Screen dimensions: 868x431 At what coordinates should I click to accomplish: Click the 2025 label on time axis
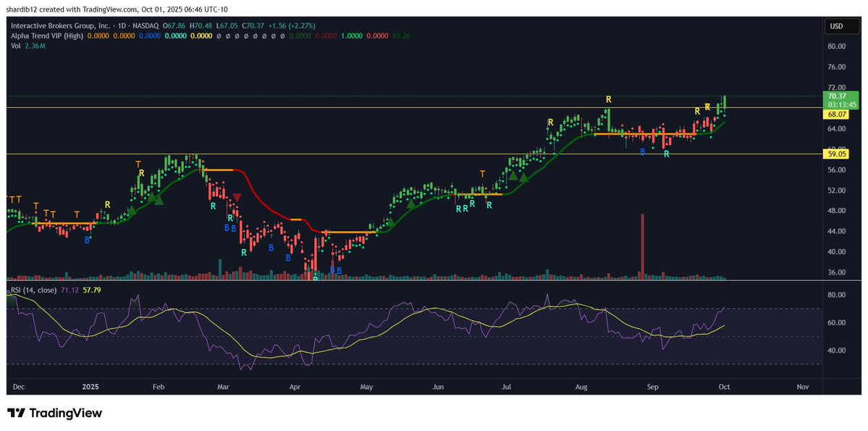(90, 387)
